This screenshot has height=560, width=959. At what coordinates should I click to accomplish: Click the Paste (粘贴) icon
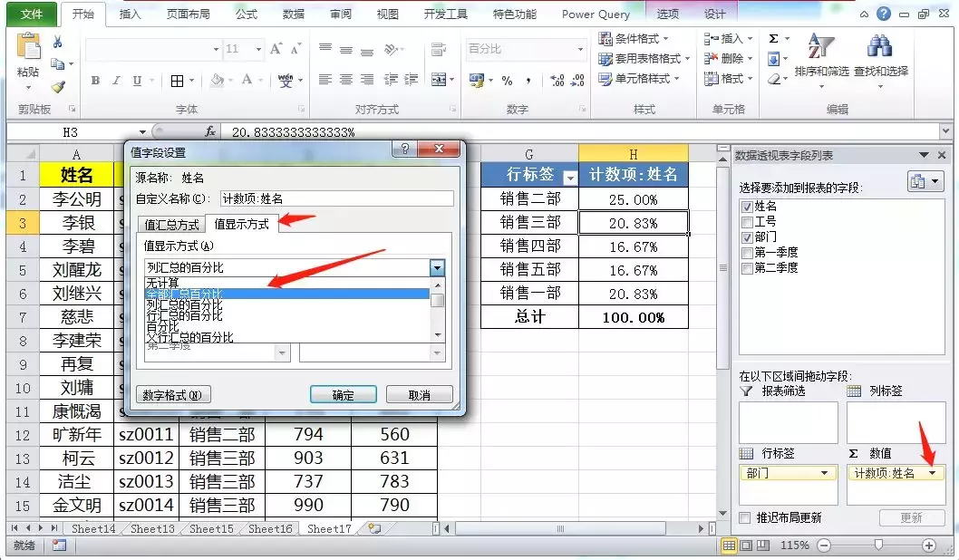coord(28,48)
